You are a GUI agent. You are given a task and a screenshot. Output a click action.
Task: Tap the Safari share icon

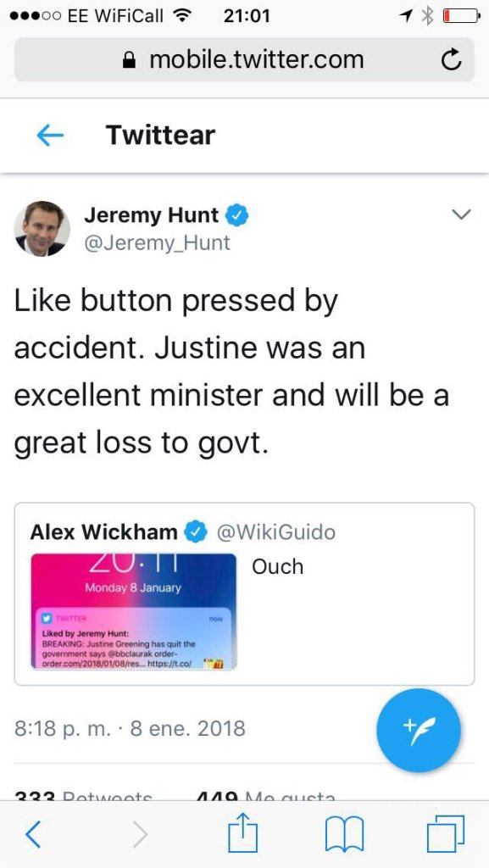(243, 834)
